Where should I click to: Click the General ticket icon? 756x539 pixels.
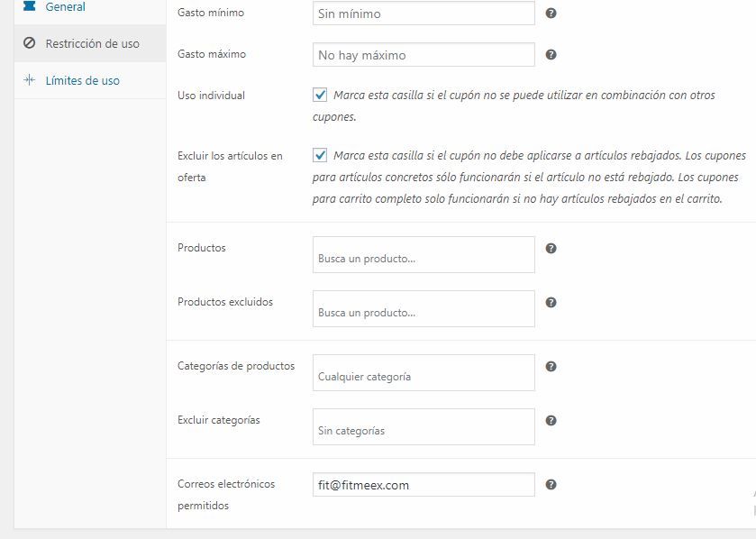[30, 5]
